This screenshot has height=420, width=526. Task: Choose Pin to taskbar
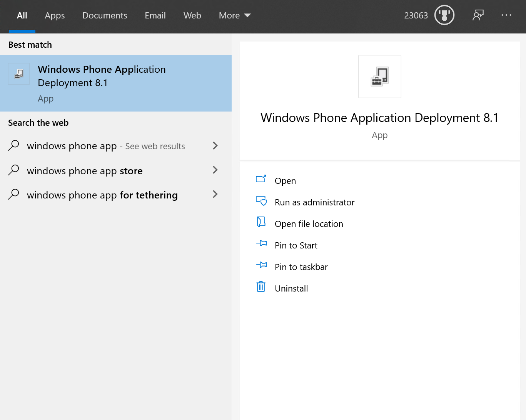click(x=301, y=267)
